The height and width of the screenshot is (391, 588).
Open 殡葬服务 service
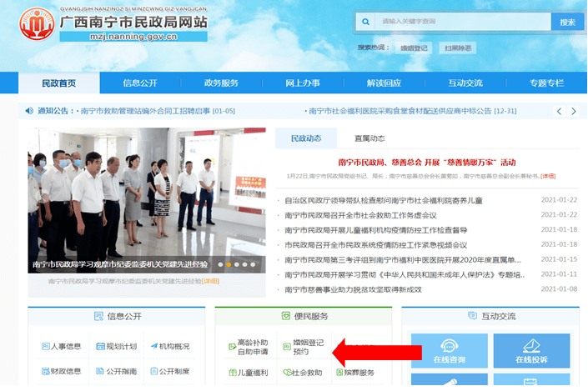pyautogui.click(x=355, y=373)
